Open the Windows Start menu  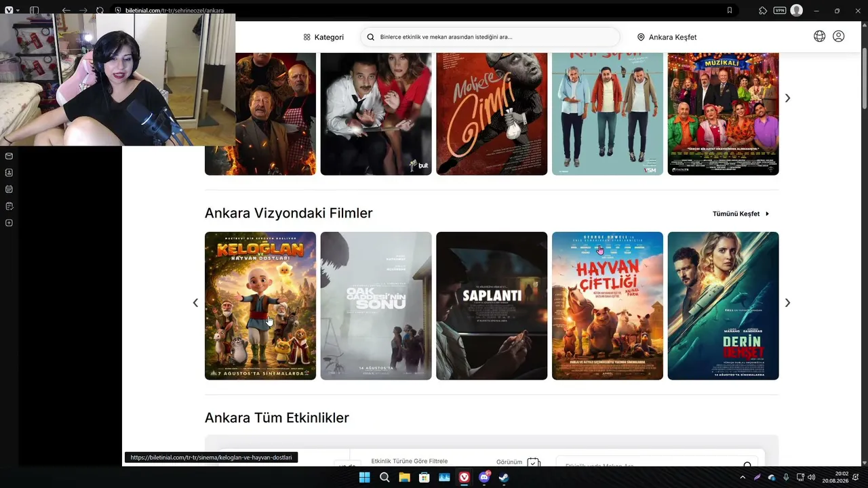tap(364, 477)
